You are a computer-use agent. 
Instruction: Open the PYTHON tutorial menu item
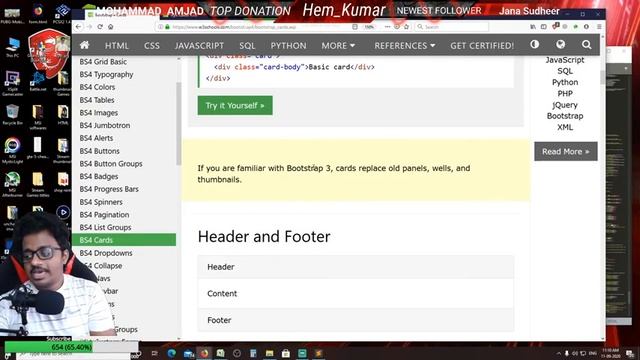tap(288, 46)
